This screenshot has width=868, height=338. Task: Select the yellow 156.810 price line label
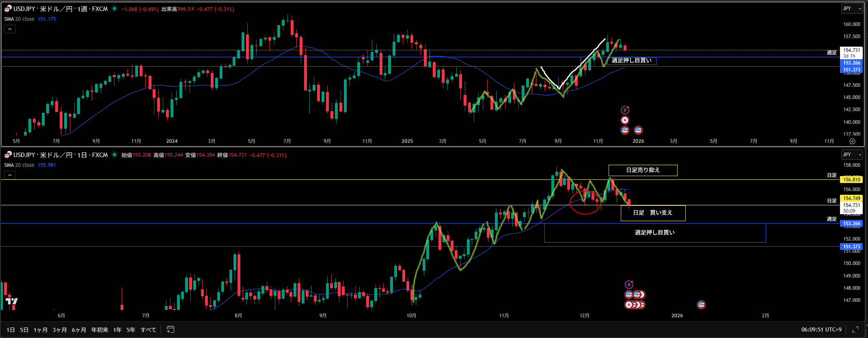851,179
